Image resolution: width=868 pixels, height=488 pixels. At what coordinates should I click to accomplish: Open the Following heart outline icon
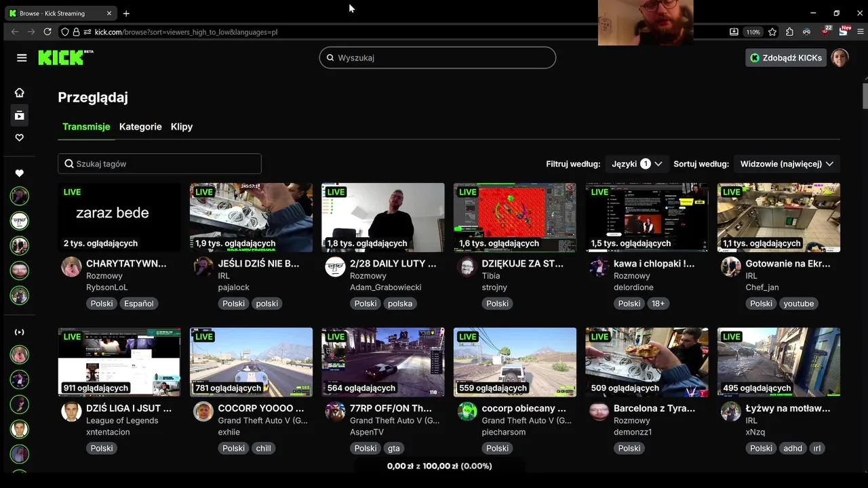[20, 138]
